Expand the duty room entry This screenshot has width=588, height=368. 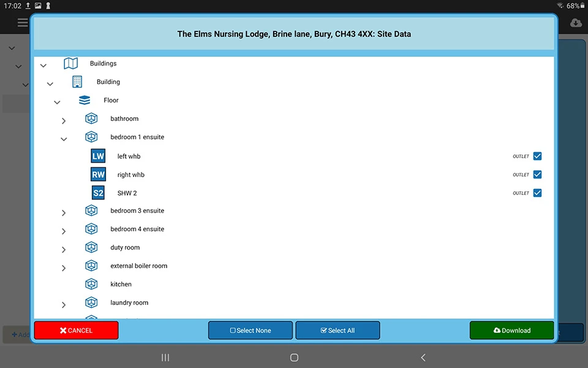tap(64, 249)
